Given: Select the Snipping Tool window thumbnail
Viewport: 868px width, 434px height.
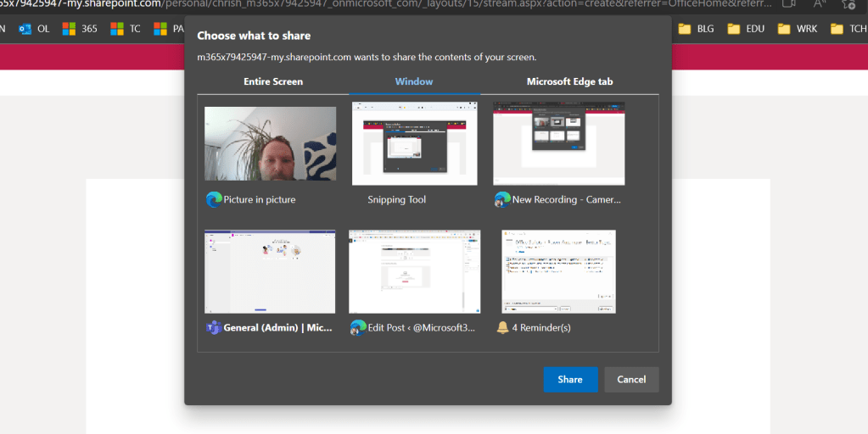Looking at the screenshot, I should tap(414, 144).
